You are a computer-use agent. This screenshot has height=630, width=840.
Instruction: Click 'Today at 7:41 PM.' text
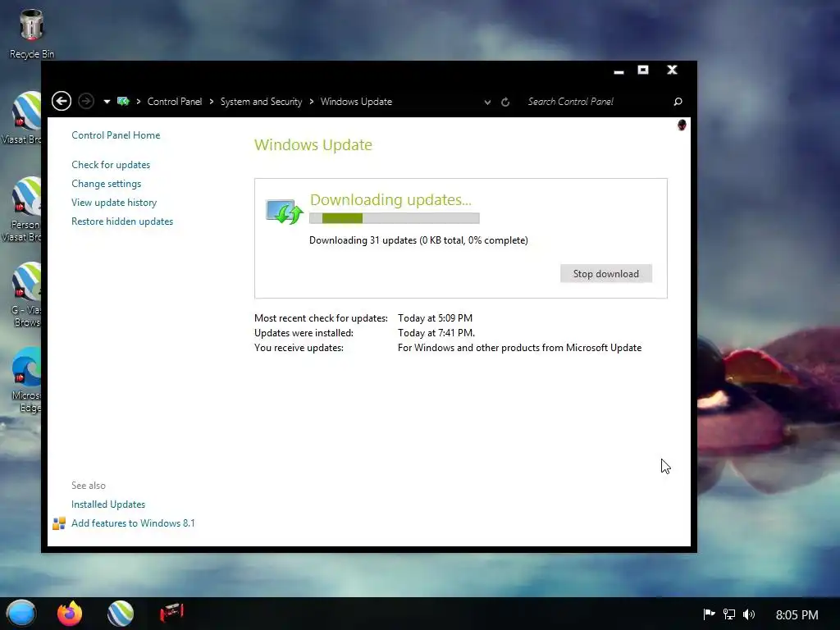pyautogui.click(x=436, y=333)
